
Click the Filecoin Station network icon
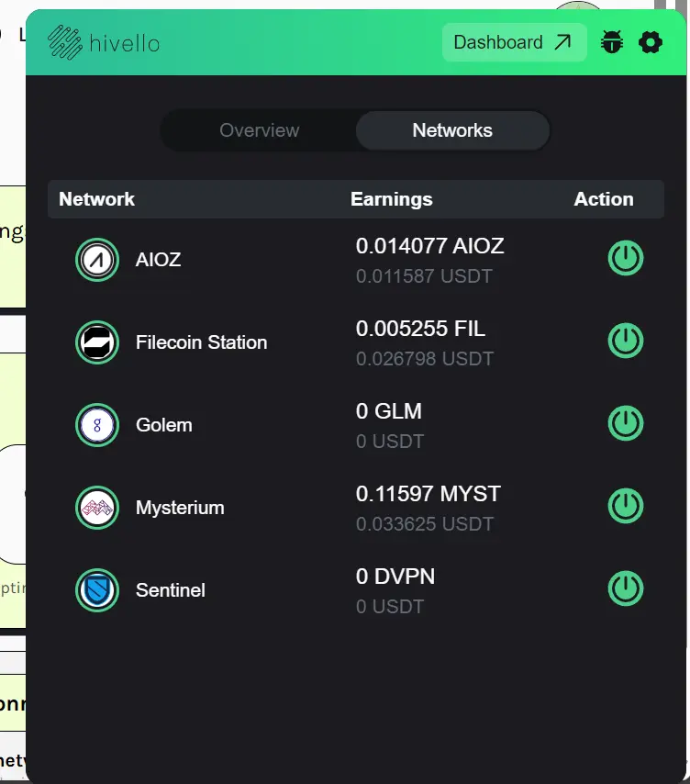coord(97,342)
